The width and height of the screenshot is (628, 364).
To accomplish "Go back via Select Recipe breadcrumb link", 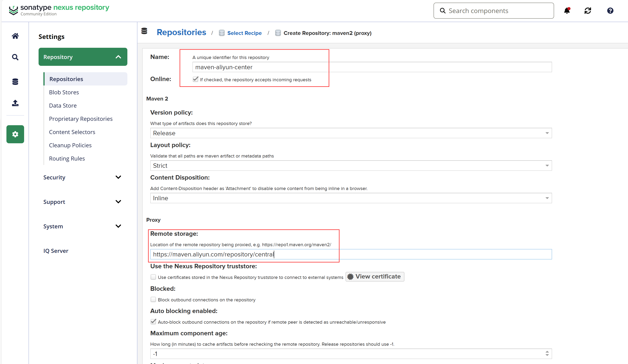I will pyautogui.click(x=244, y=33).
